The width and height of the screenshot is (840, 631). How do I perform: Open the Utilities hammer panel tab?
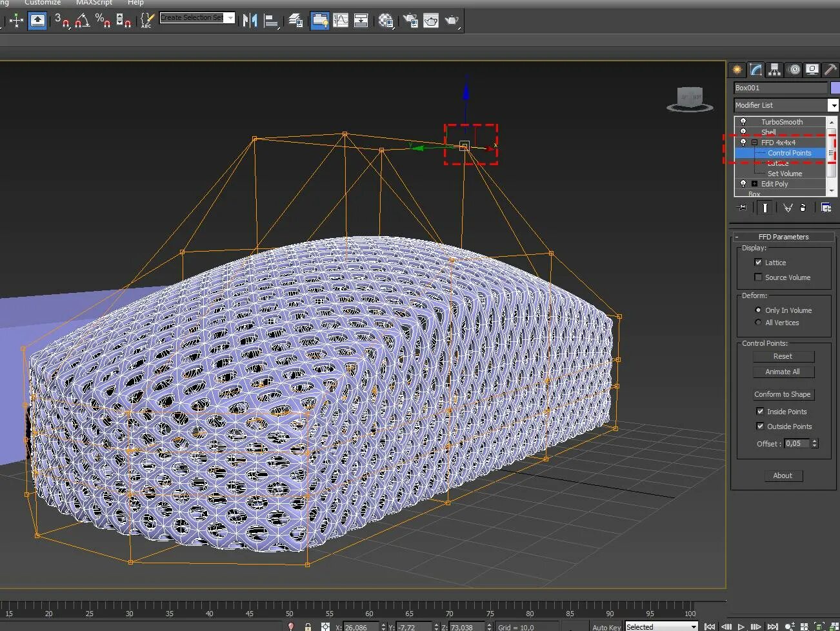(830, 70)
